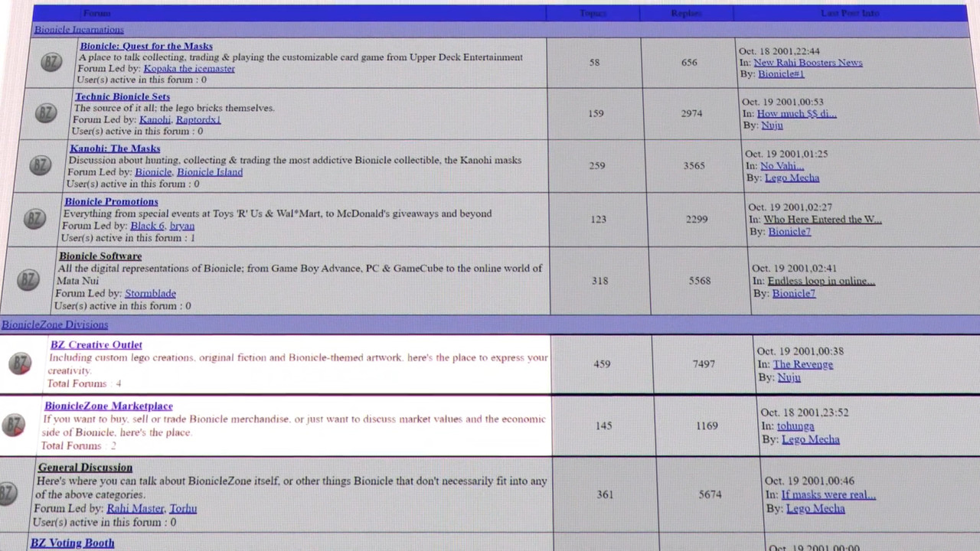Image resolution: width=980 pixels, height=551 pixels.
Task: View forum leader Stormblade's profile
Action: click(150, 293)
